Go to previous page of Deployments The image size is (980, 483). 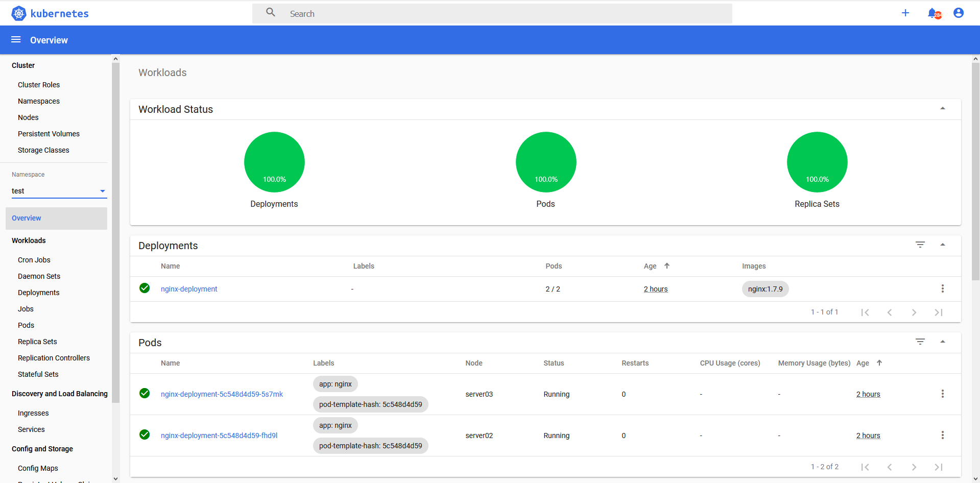pos(890,312)
